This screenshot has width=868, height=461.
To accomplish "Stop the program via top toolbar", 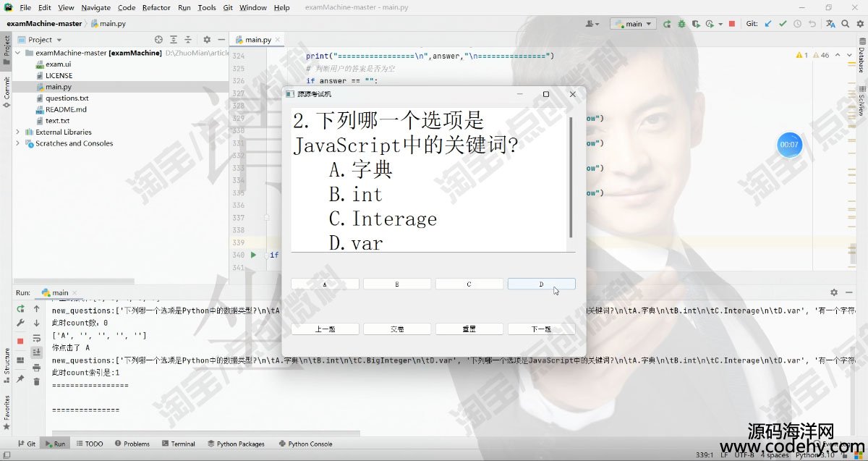I will coord(732,24).
